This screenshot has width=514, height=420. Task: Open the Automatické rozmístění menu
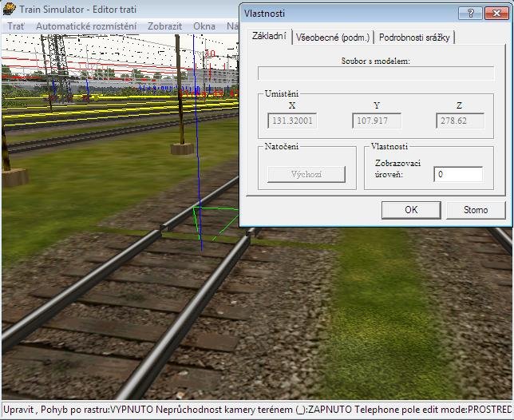tap(86, 26)
